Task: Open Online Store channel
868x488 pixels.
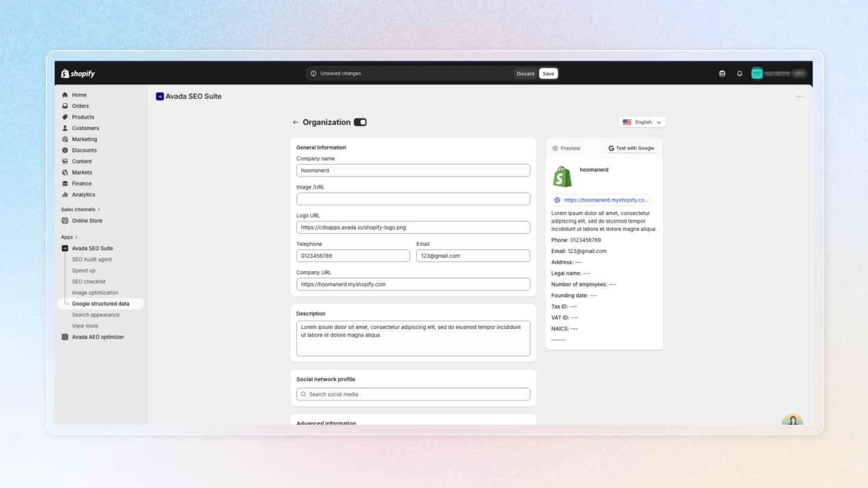Action: point(87,221)
